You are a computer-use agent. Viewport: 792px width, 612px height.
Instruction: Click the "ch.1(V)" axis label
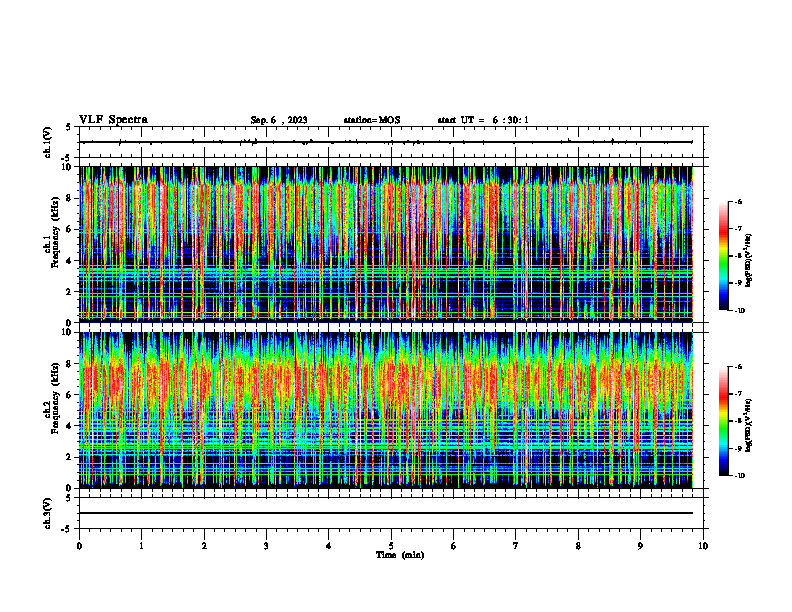pyautogui.click(x=48, y=142)
